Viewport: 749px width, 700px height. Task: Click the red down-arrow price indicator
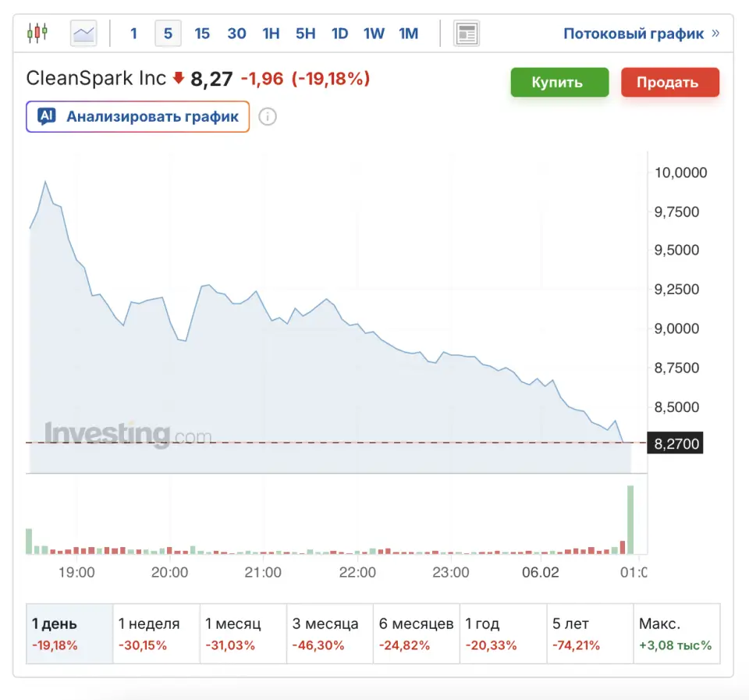[179, 78]
